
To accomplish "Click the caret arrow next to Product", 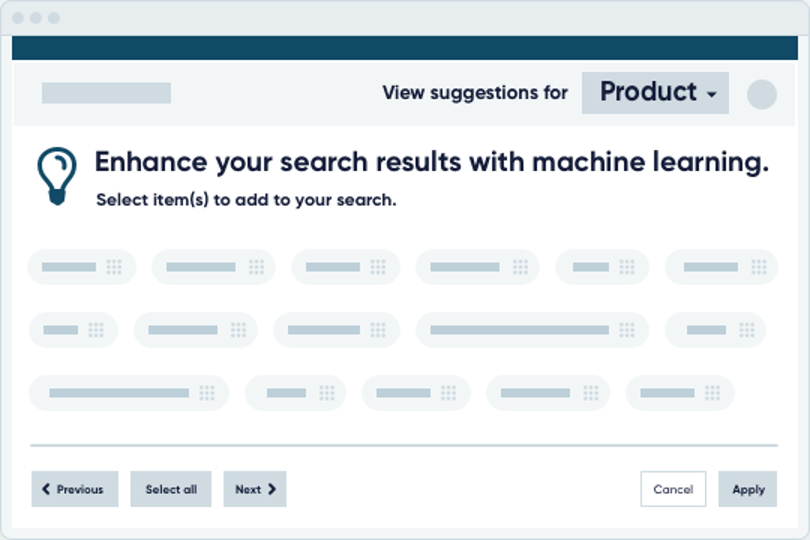I will pos(712,95).
